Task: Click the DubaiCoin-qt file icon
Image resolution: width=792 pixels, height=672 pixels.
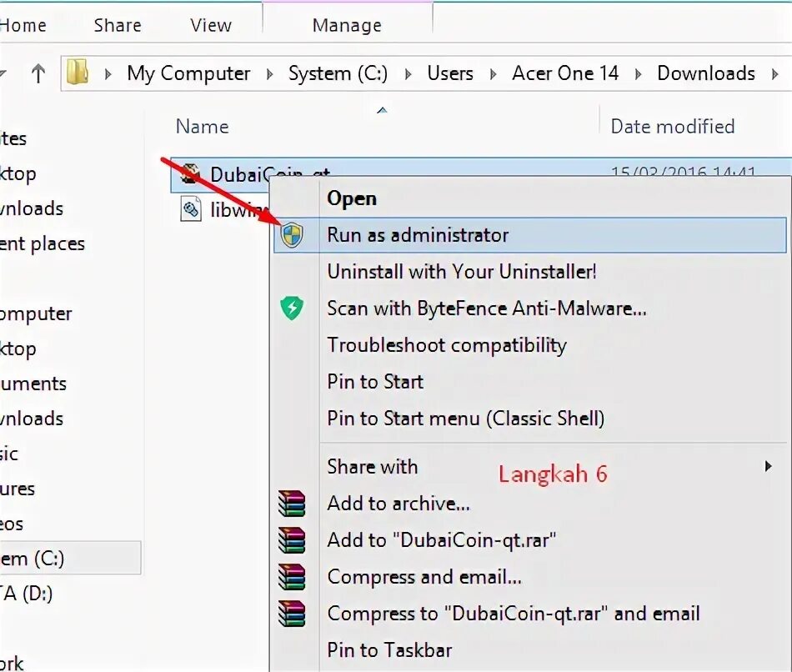Action: point(189,173)
